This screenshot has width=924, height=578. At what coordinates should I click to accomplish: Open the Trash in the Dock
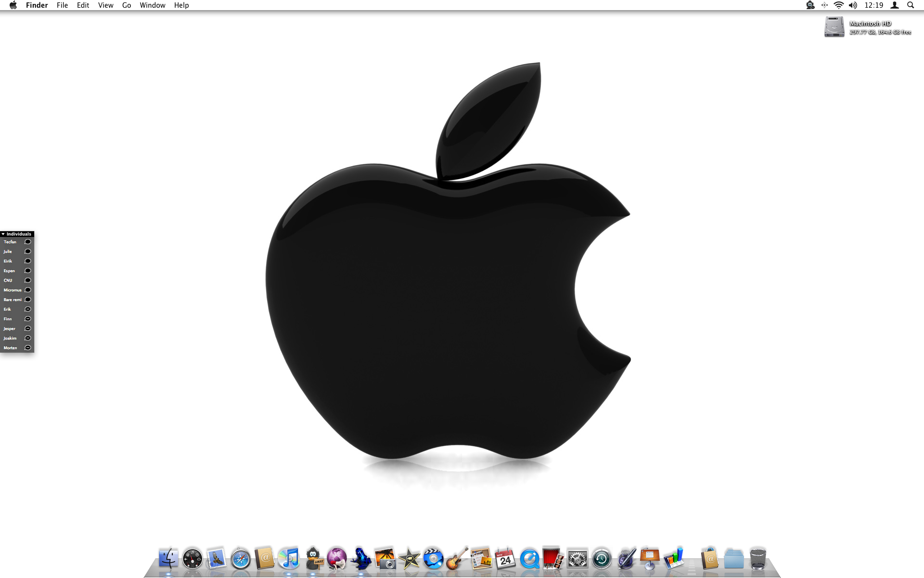(758, 559)
